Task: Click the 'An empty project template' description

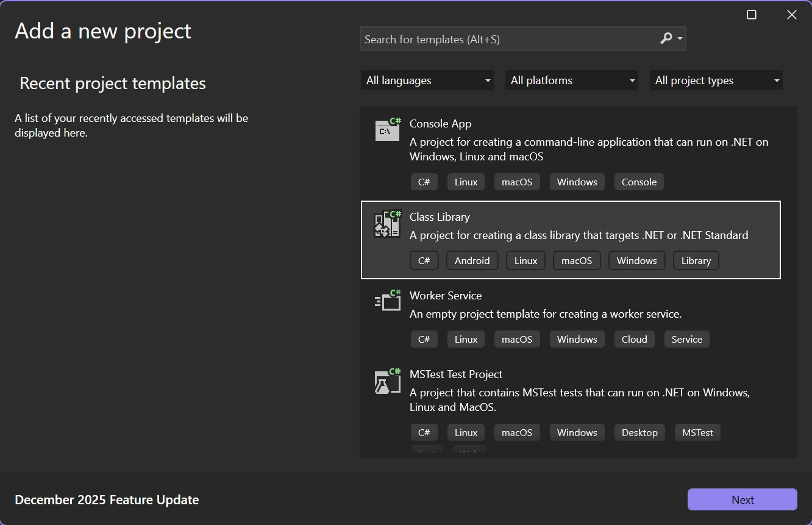Action: pos(546,314)
